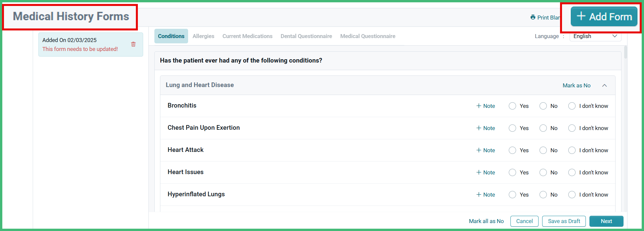This screenshot has height=231, width=644.
Task: Add a Note to Hyperinflated Lungs
Action: pyautogui.click(x=485, y=194)
